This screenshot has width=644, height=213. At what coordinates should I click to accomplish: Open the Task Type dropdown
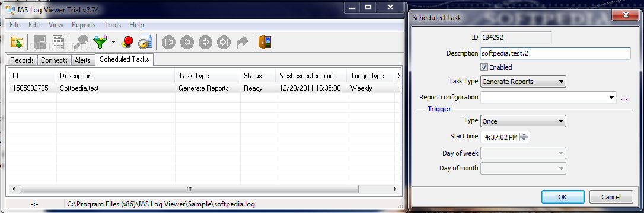click(x=523, y=82)
